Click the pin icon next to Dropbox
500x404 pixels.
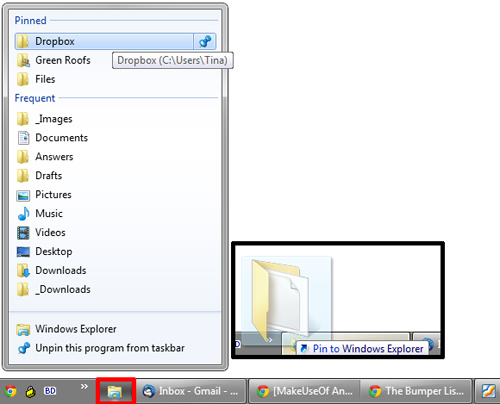tap(205, 41)
